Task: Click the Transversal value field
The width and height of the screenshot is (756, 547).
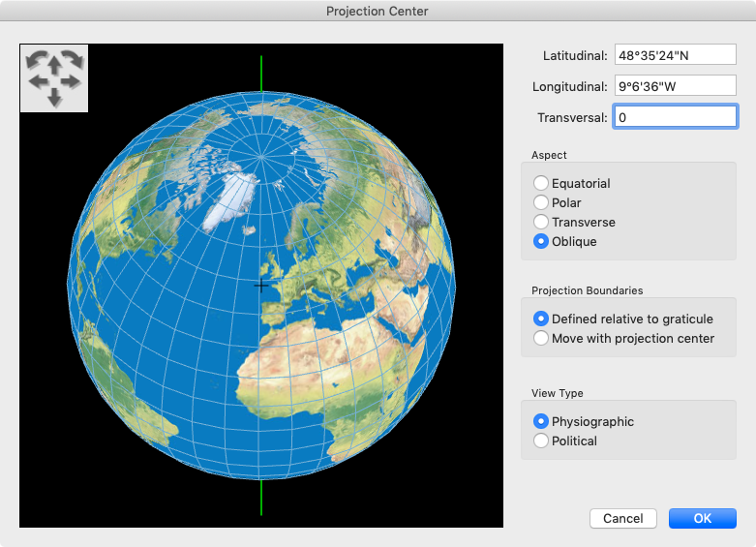Action: [675, 117]
